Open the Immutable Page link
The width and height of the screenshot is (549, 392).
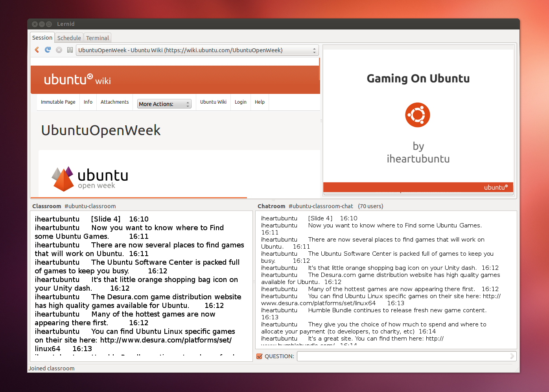pos(58,102)
